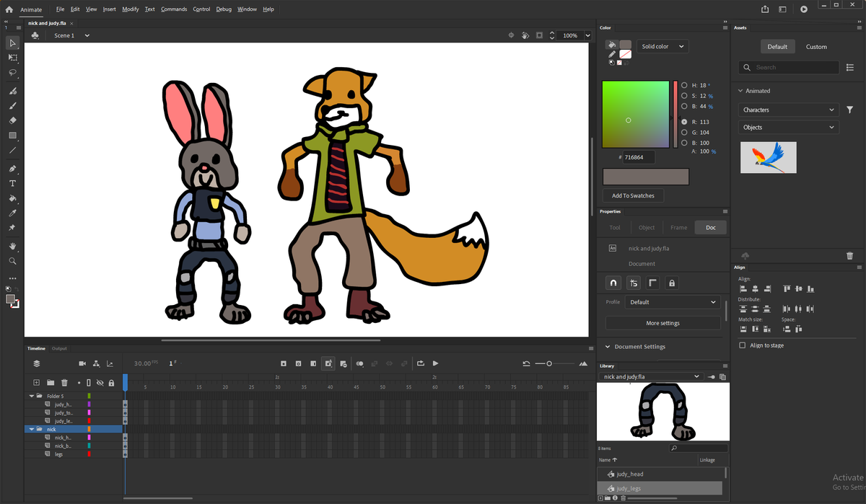The height and width of the screenshot is (504, 866).
Task: Toggle lock all layers icon
Action: pyautogui.click(x=110, y=383)
